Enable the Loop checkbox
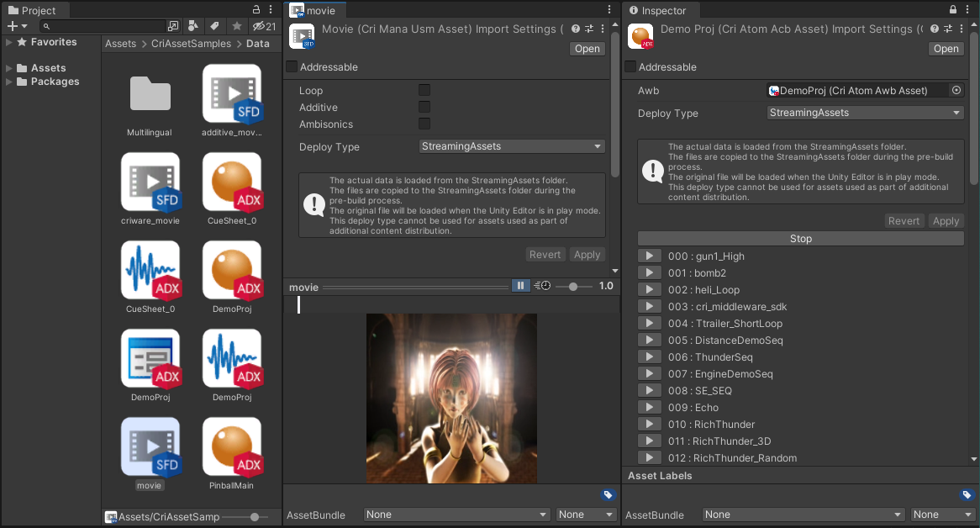 pyautogui.click(x=424, y=90)
